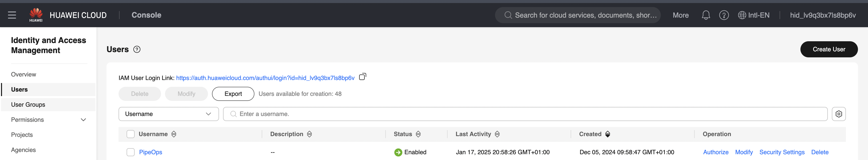Go to User Groups in sidebar
This screenshot has height=160, width=868.
28,105
